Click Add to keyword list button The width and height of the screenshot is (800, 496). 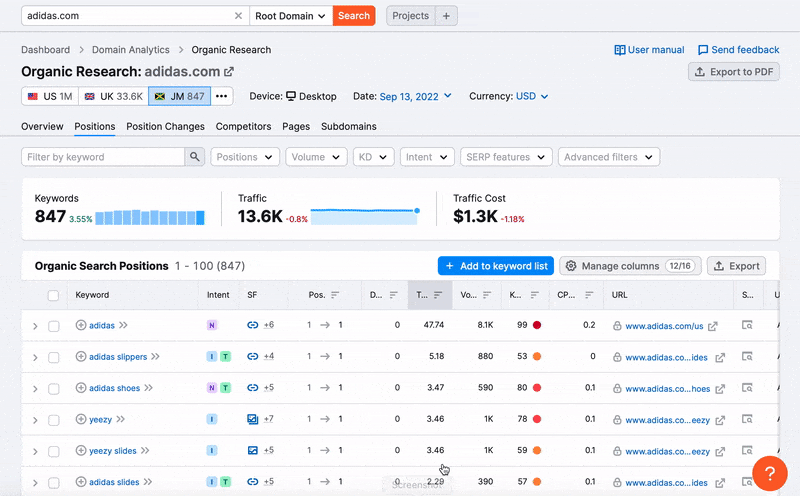point(496,266)
